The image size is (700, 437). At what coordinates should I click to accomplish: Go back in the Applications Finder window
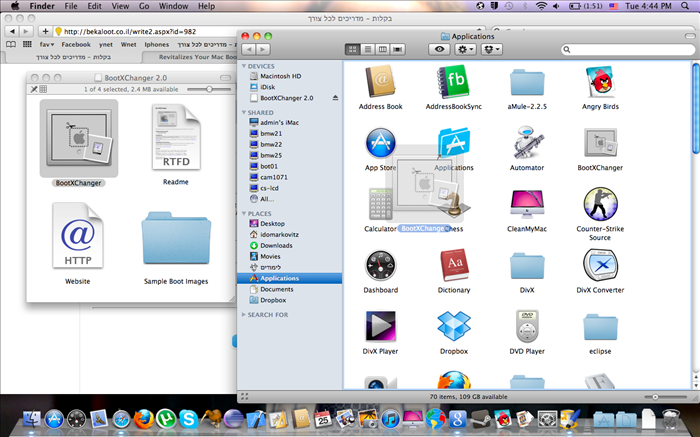[x=249, y=49]
